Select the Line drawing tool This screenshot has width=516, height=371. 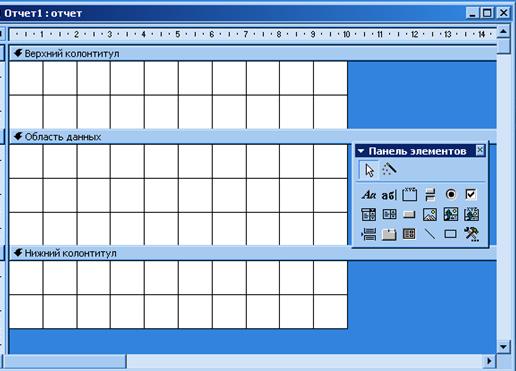click(430, 234)
